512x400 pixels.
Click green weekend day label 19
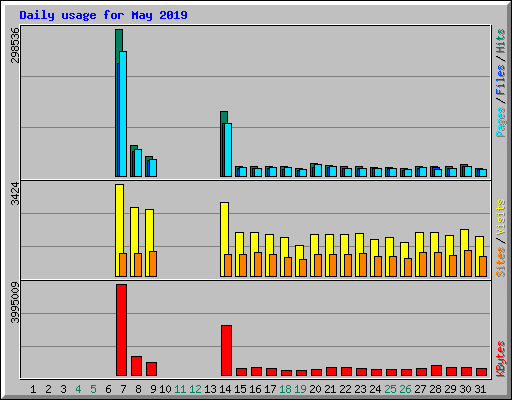pos(300,389)
